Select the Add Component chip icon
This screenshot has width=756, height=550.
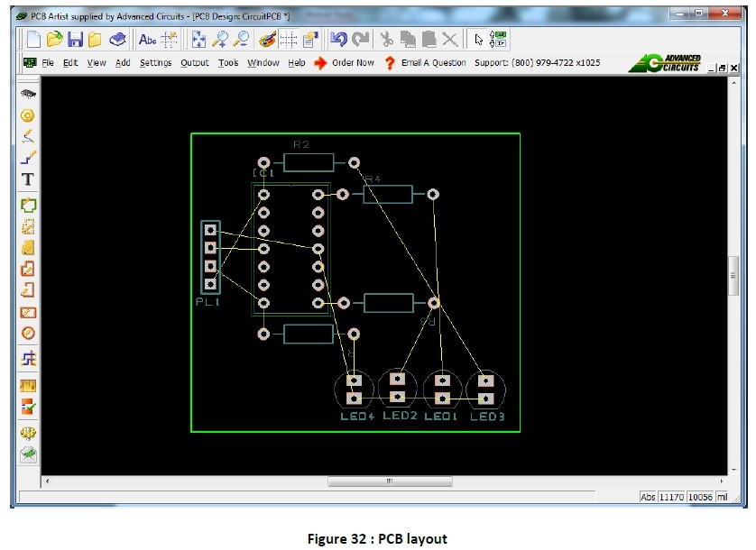(28, 93)
